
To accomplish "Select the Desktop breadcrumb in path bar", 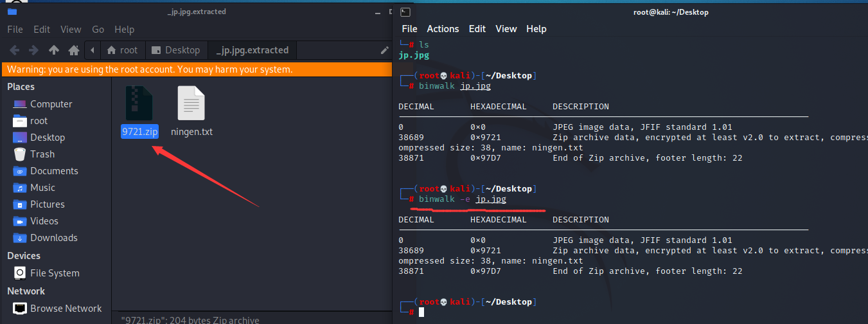I will click(x=176, y=50).
